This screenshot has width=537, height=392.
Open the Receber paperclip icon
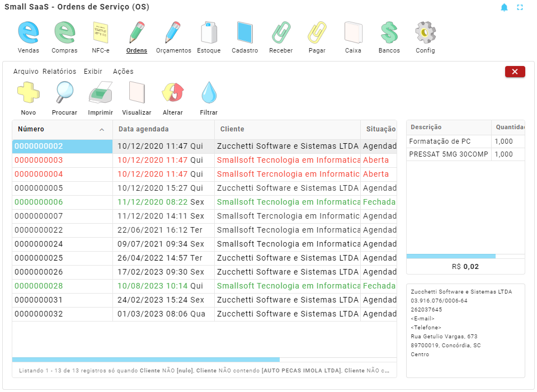(281, 33)
